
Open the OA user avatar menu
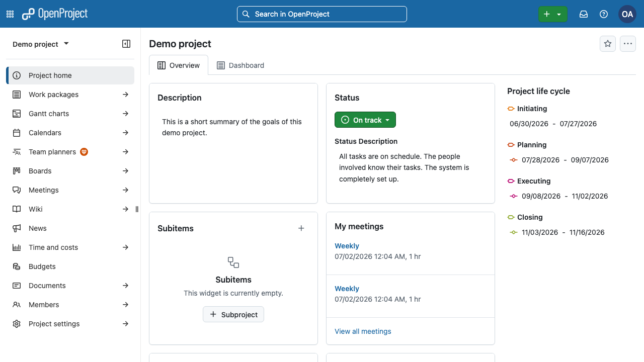click(x=627, y=14)
